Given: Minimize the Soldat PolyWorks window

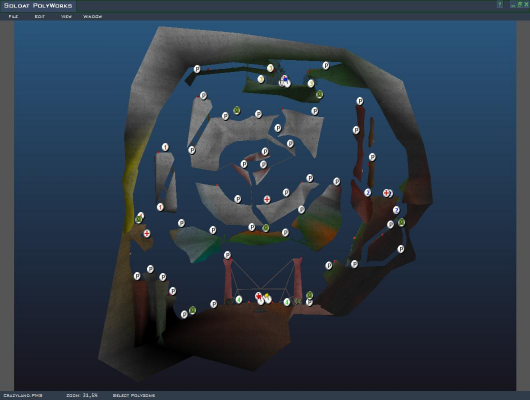Looking at the screenshot, I should [x=513, y=5].
